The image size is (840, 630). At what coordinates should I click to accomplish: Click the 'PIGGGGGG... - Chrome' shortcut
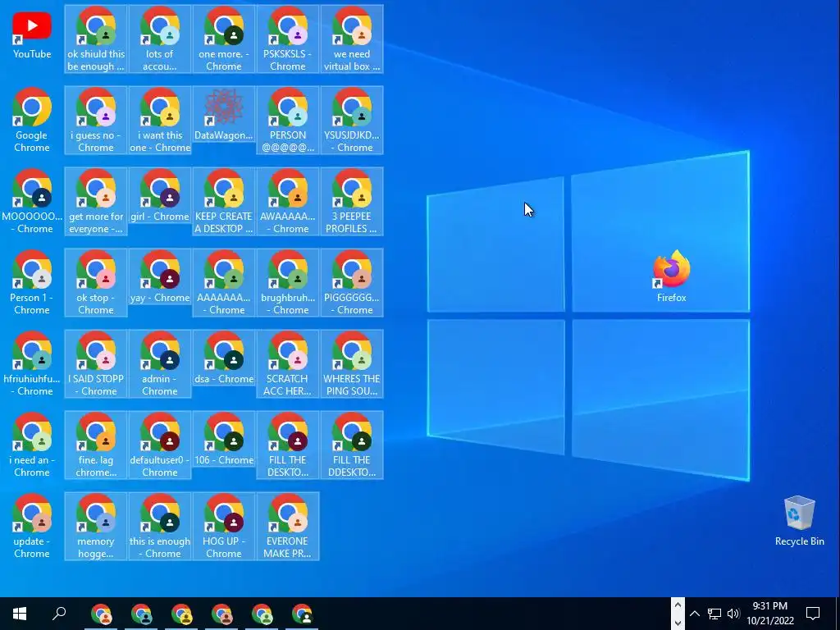[x=351, y=282]
